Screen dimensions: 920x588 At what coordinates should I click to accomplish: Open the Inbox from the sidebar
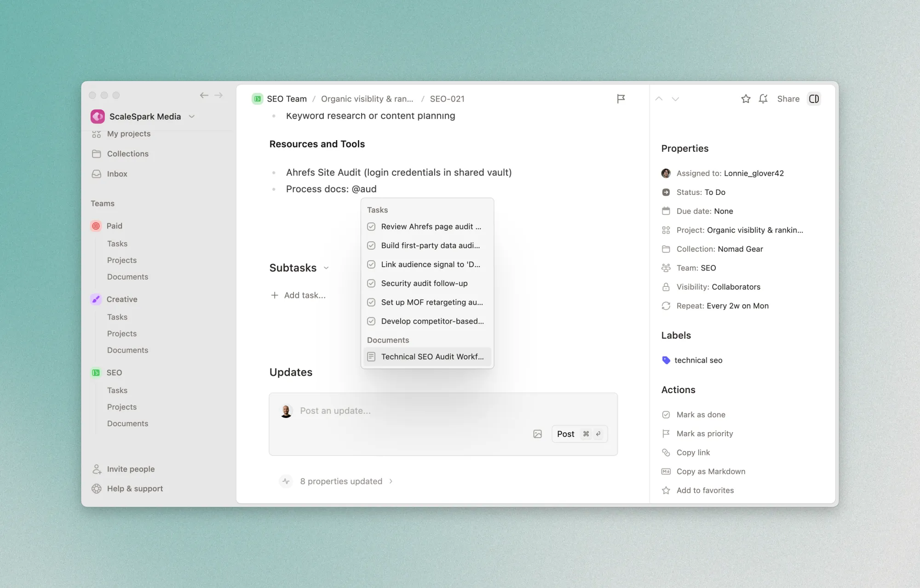[x=117, y=174]
